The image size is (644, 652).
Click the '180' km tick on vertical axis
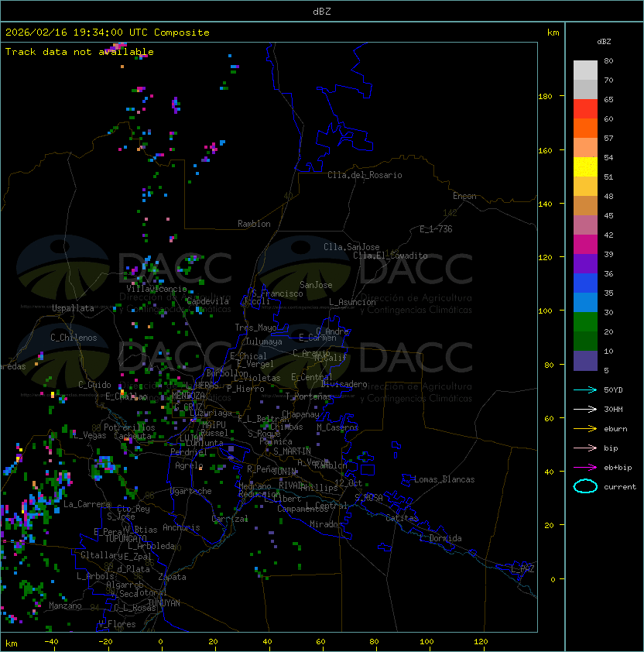545,96
